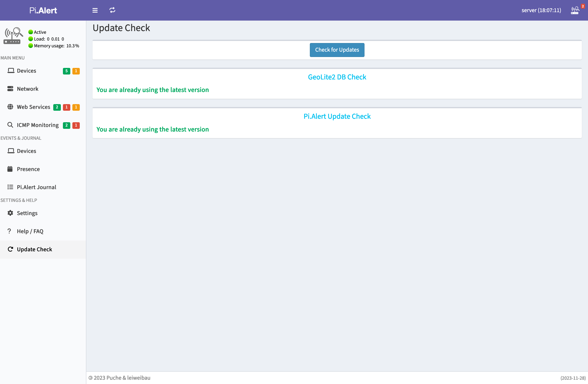Click the refresh arrows icon in header
The width and height of the screenshot is (588, 384).
[x=112, y=10]
